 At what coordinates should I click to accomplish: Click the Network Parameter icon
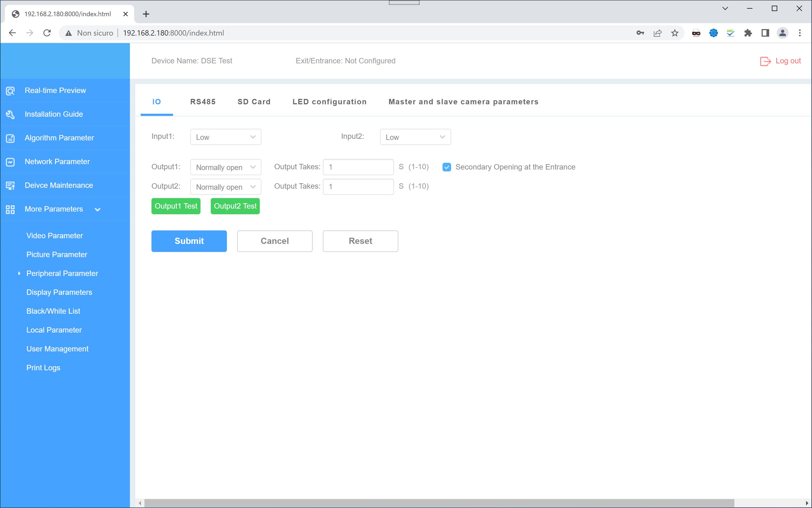(11, 162)
